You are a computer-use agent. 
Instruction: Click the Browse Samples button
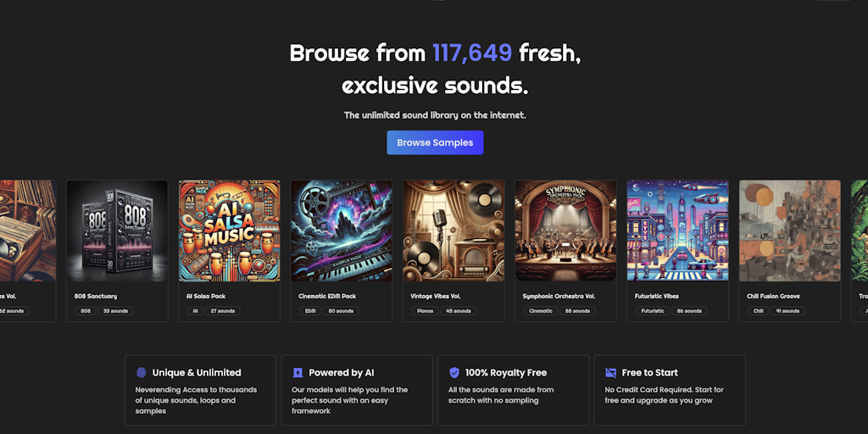(x=435, y=142)
